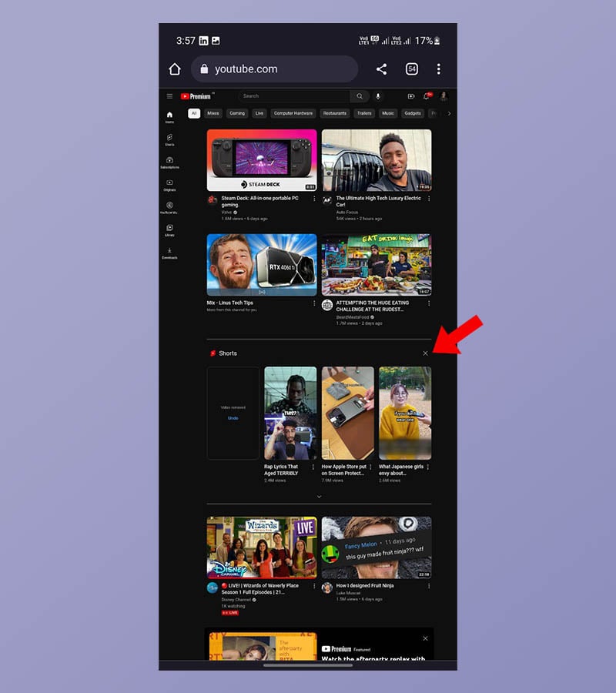Open options for Wizards of Waverly Place
The height and width of the screenshot is (693, 616).
point(314,586)
